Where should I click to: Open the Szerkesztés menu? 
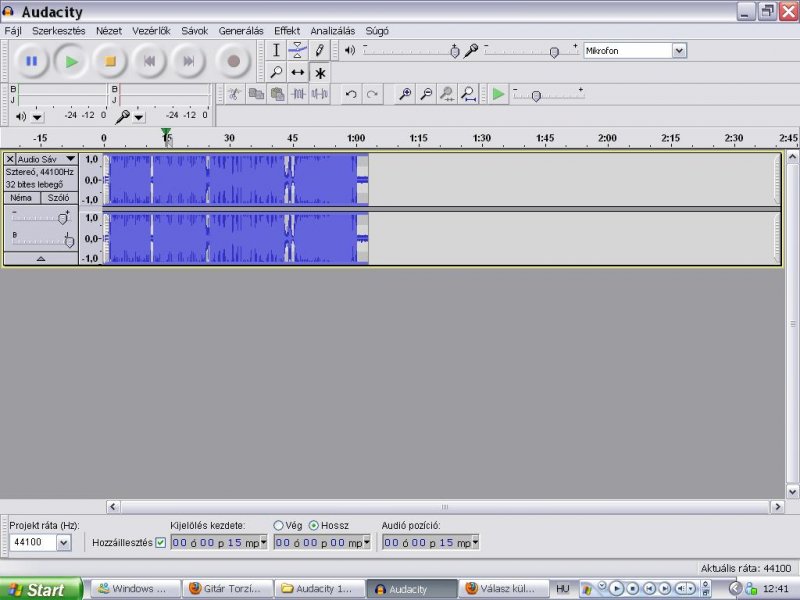(x=59, y=31)
